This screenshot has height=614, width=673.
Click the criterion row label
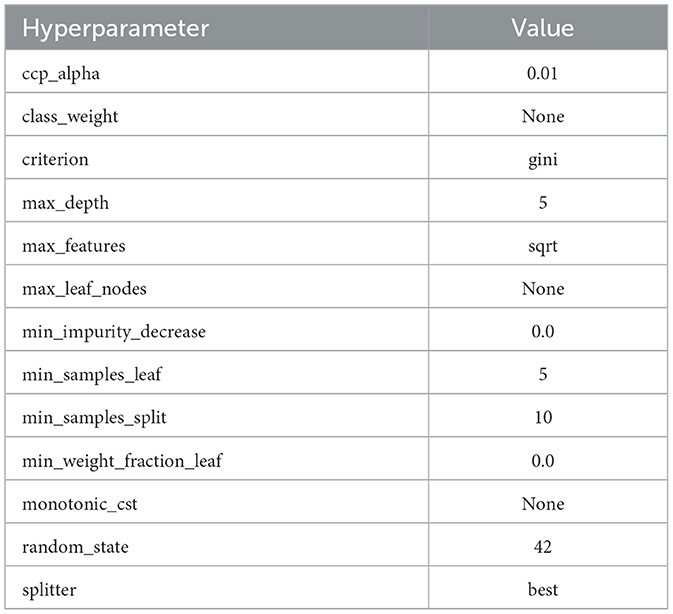click(55, 159)
